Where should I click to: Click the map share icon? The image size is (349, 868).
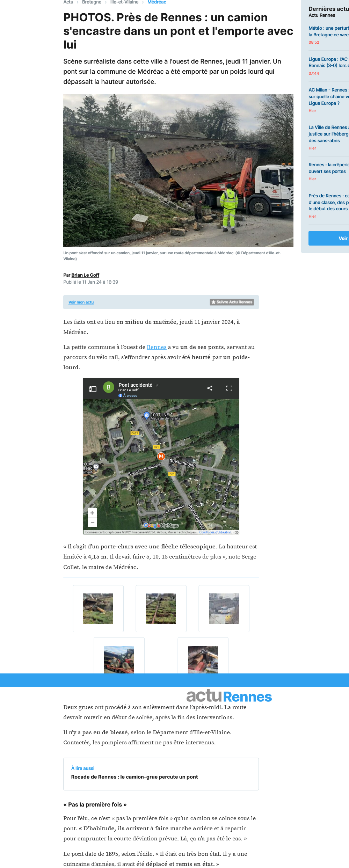(210, 388)
